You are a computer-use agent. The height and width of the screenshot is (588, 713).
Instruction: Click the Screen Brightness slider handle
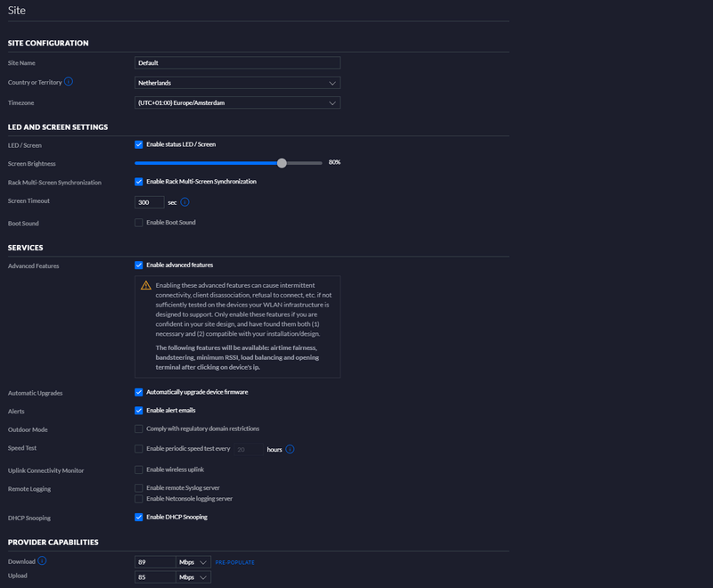pos(282,163)
